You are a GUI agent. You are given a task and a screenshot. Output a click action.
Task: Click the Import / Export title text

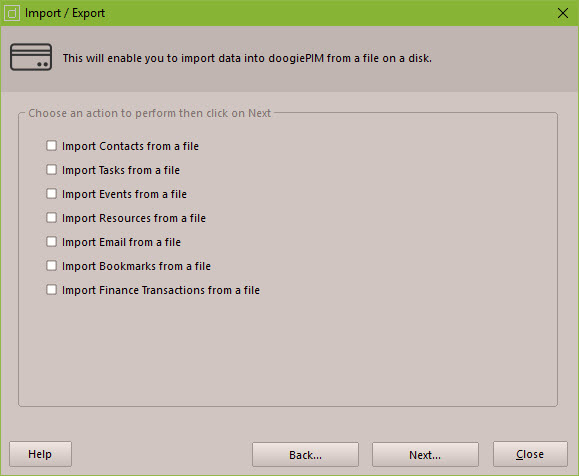click(65, 13)
